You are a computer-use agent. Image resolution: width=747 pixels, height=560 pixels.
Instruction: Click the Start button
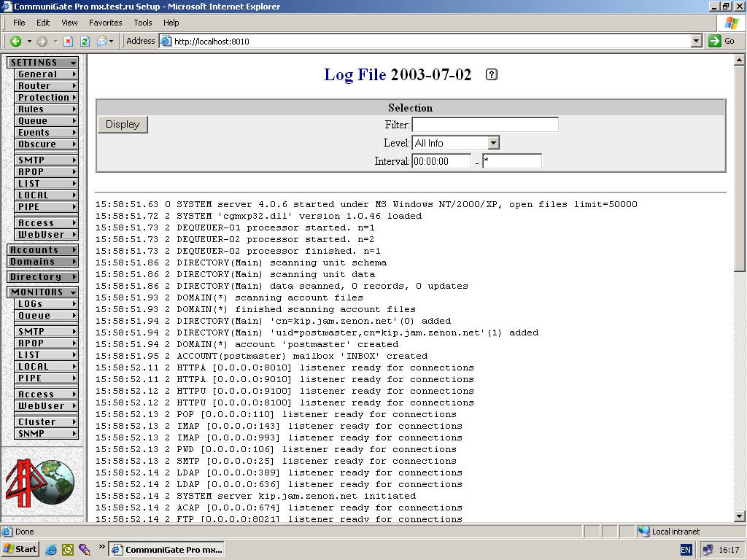(x=20, y=550)
